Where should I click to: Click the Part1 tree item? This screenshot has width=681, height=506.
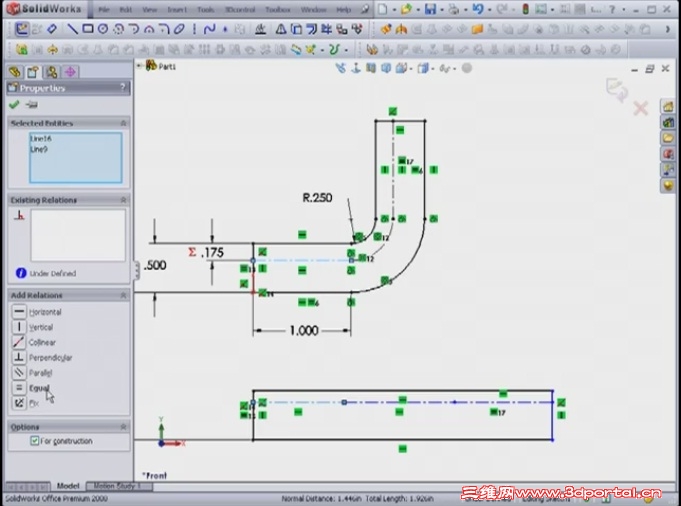point(162,66)
